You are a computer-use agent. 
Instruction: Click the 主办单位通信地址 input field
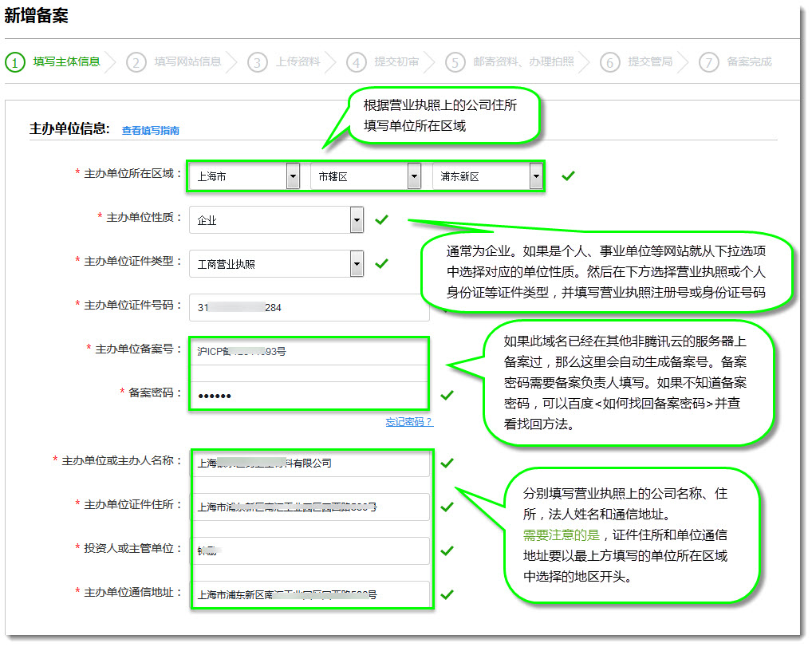point(309,594)
